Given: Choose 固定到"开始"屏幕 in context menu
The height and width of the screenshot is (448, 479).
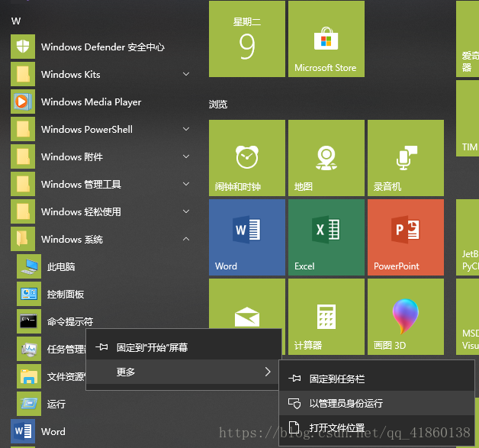Looking at the screenshot, I should (x=184, y=347).
